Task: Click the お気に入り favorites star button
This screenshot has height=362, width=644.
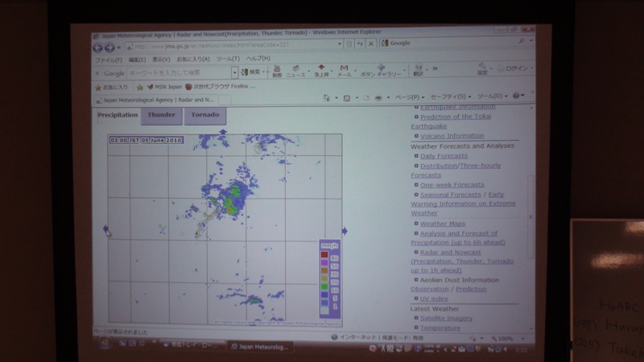Action: [112, 88]
